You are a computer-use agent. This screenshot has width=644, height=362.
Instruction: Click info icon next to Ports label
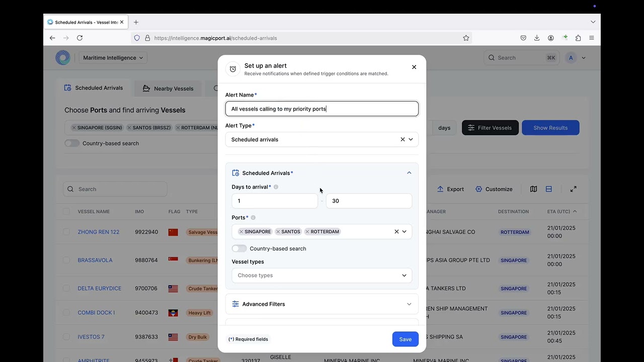[x=253, y=218]
